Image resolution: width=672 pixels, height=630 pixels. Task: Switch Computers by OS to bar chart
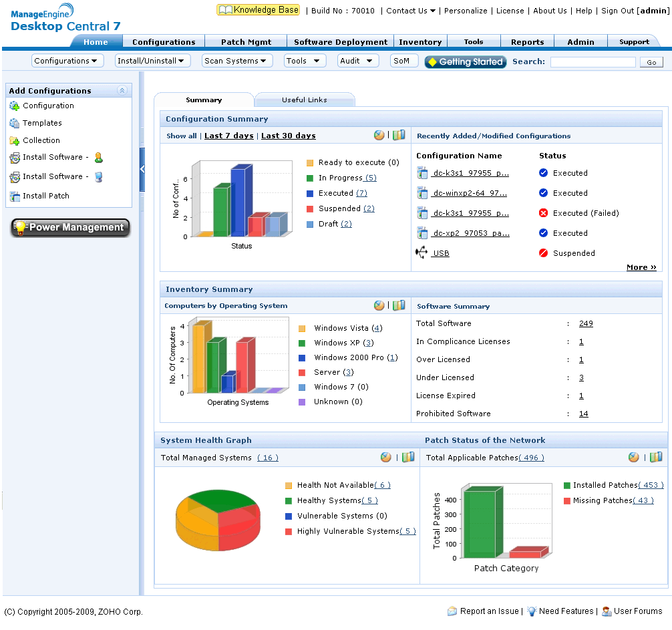pos(399,305)
